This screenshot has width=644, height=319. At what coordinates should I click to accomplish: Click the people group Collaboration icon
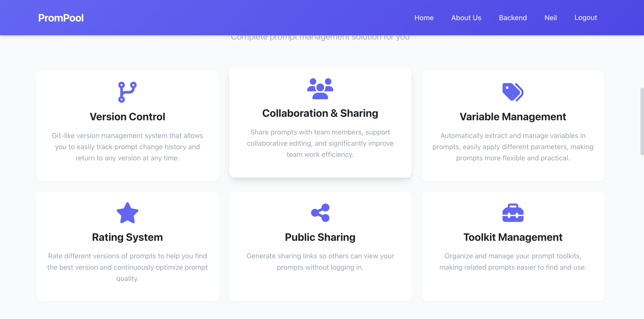pos(320,89)
